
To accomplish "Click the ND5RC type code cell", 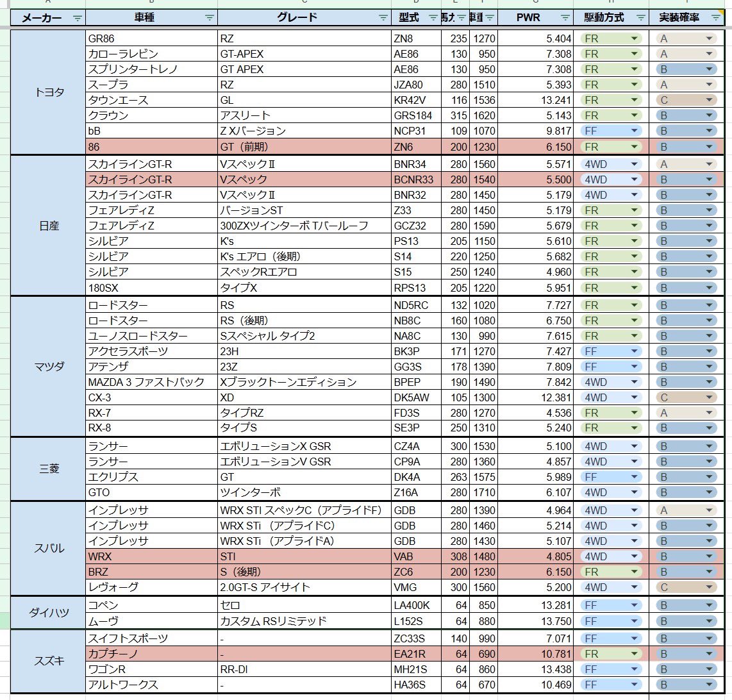I will (x=417, y=305).
